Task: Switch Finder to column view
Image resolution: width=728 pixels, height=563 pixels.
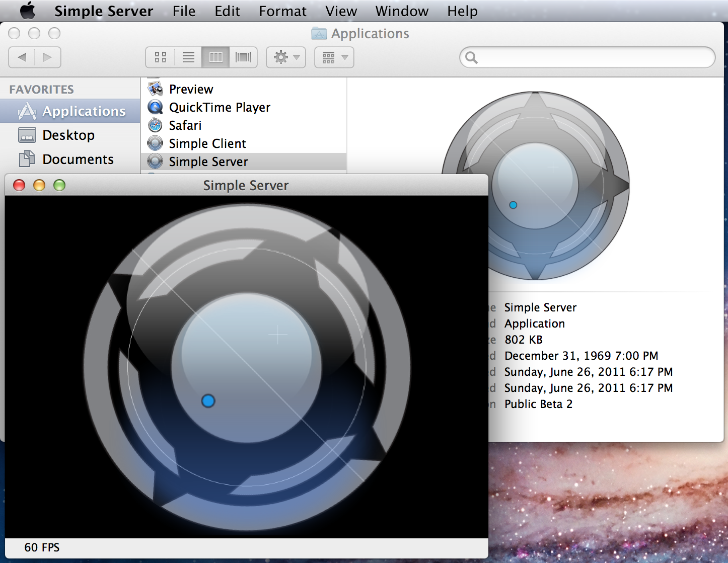Action: [216, 57]
